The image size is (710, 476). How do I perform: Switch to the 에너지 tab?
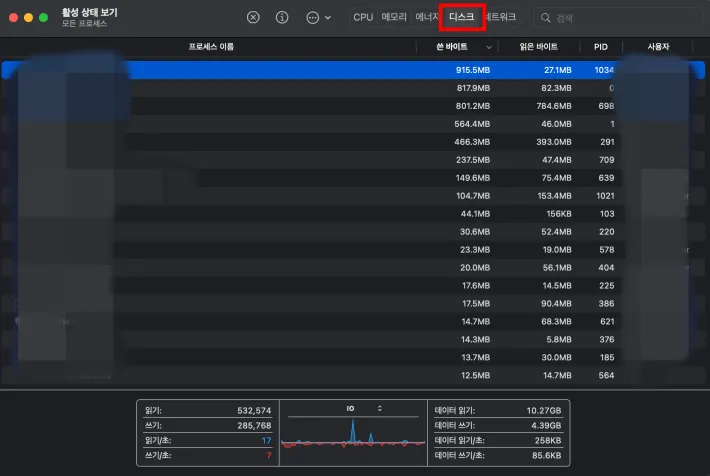(x=427, y=17)
